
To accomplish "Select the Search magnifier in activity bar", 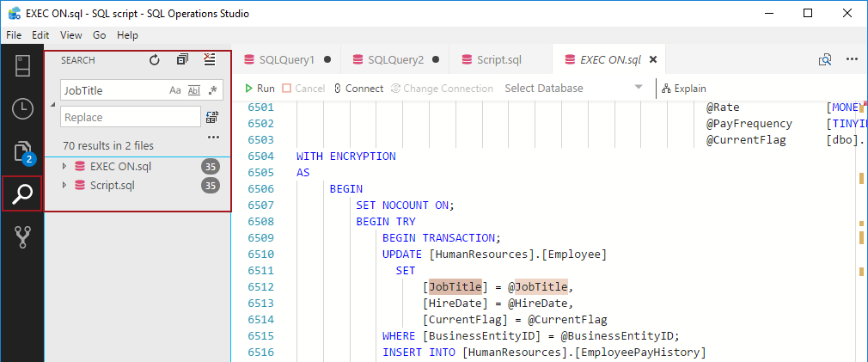I will click(22, 193).
